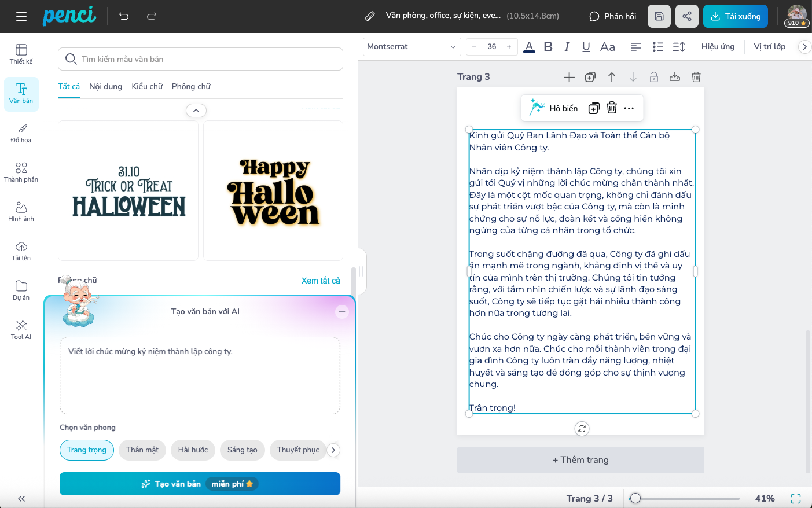Collapse the text templates chevron
The width and height of the screenshot is (812, 508).
click(x=196, y=111)
